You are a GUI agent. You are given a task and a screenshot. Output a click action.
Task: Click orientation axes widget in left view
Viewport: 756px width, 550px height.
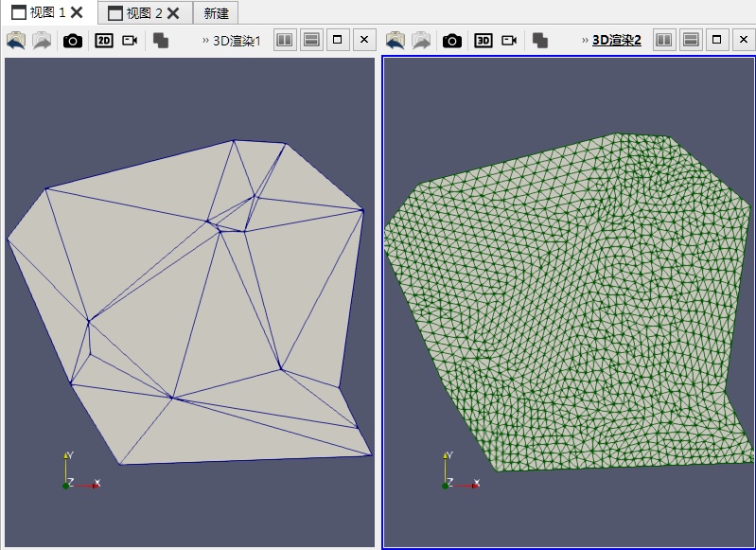click(x=81, y=470)
